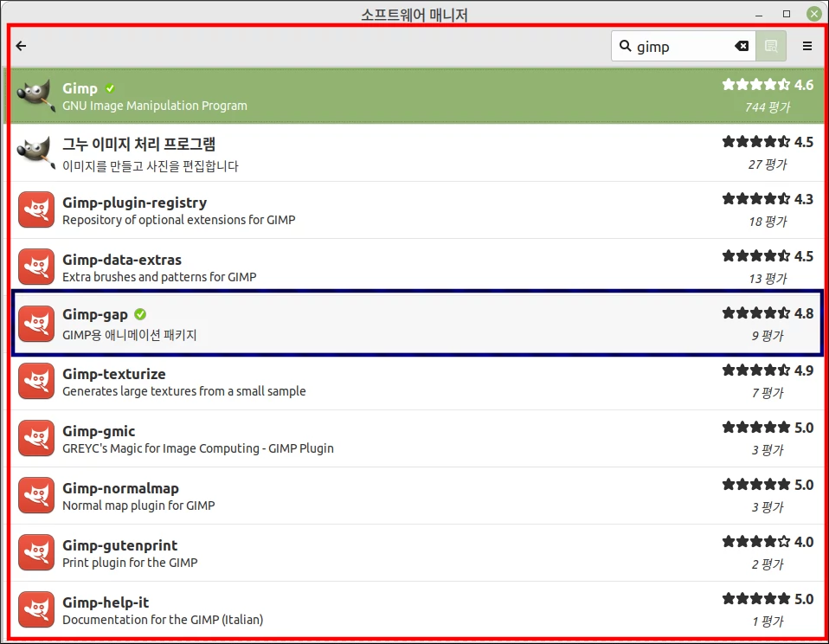829x644 pixels.
Task: Click the Gimp-plugin-registry red icon
Action: point(36,209)
